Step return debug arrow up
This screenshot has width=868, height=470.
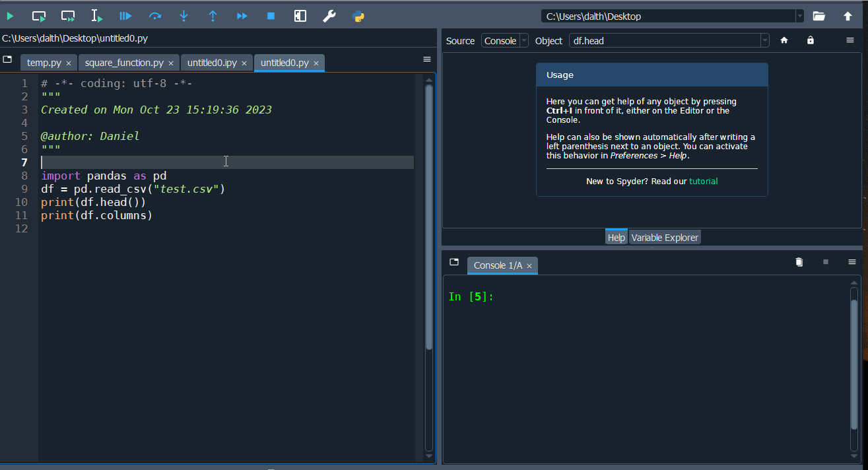click(x=213, y=16)
